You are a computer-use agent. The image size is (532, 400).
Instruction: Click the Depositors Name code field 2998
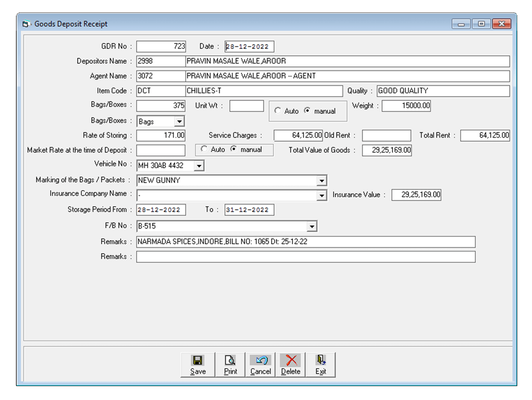click(161, 61)
